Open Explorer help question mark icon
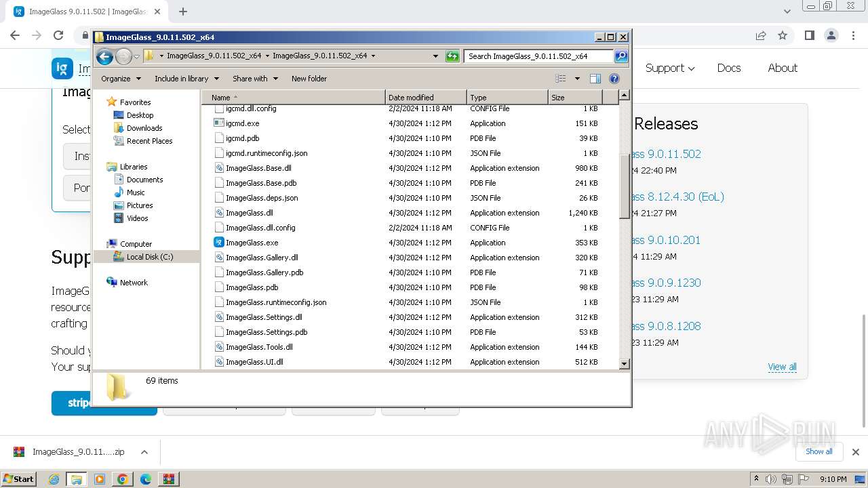This screenshot has height=488, width=868. [x=614, y=79]
